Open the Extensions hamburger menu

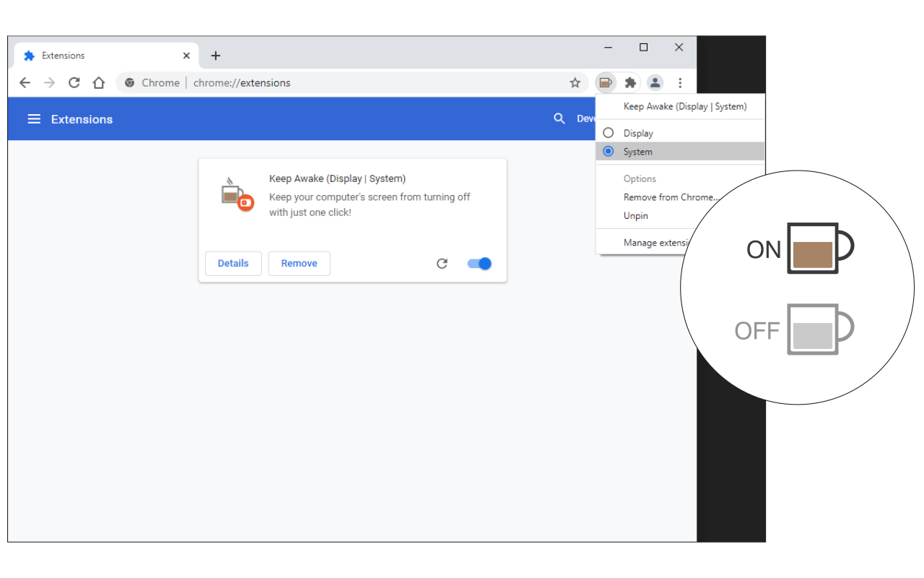coord(34,119)
